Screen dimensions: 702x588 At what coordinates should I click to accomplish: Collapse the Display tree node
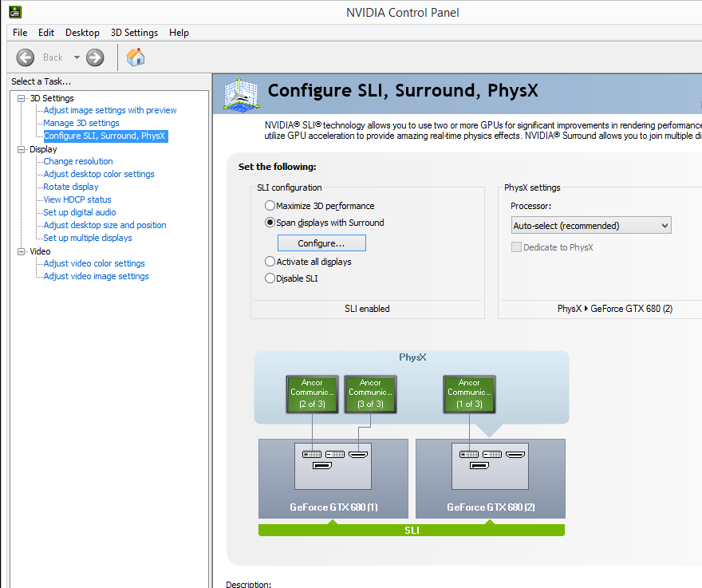pos(21,149)
